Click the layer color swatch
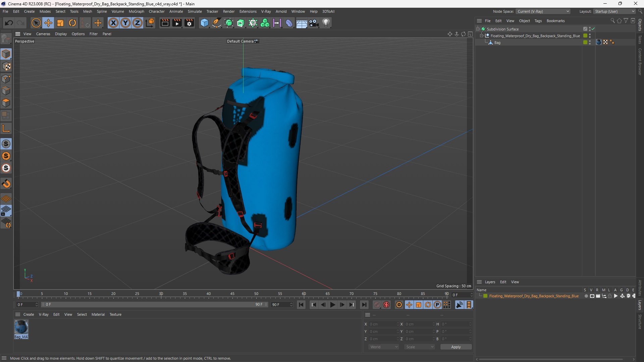644x362 pixels. [485, 296]
